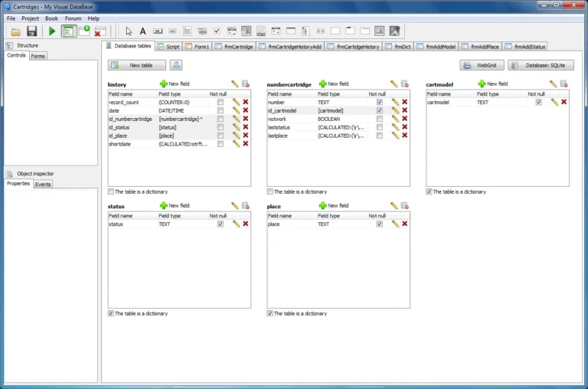Image resolution: width=588 pixels, height=389 pixels.
Task: Add New field to cartmodel table
Action: [493, 83]
